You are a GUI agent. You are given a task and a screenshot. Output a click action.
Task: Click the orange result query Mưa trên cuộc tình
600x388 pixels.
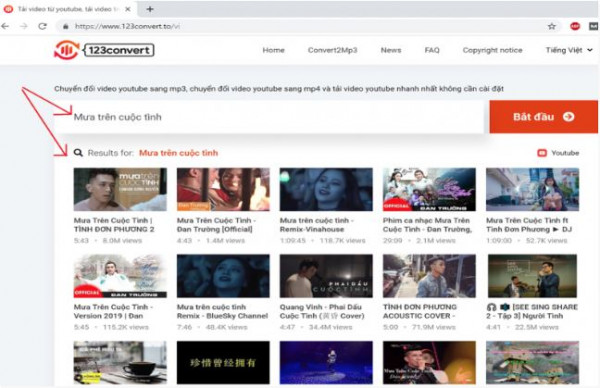pos(178,153)
